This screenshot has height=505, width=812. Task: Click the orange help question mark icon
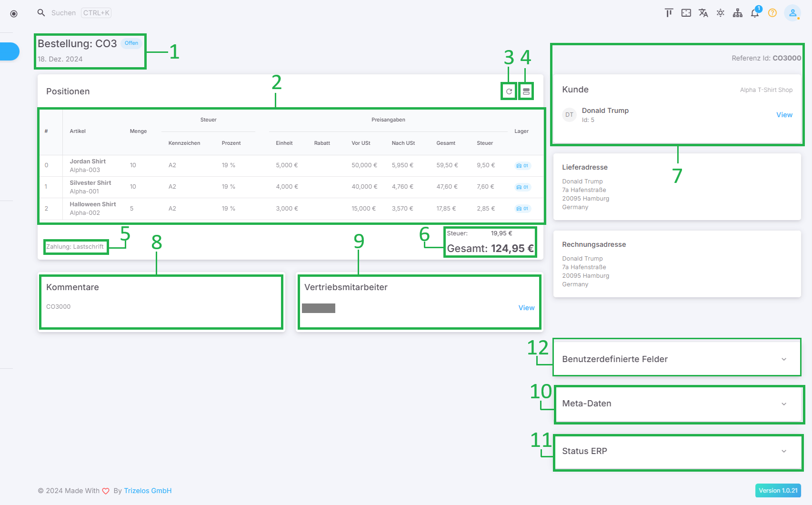(x=772, y=13)
